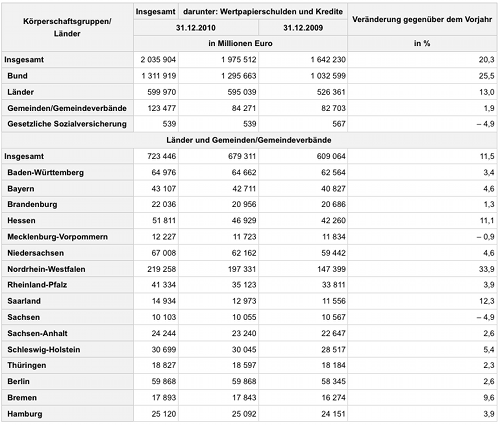Image resolution: width=500 pixels, height=425 pixels.
Task: Select the Gemeinden/Gemeindeverbände row label
Action: tap(67, 108)
